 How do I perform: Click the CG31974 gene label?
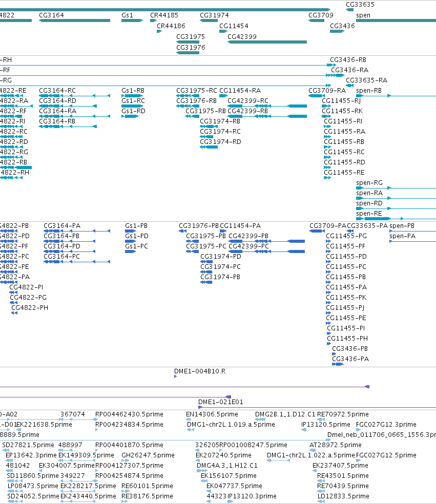(214, 15)
